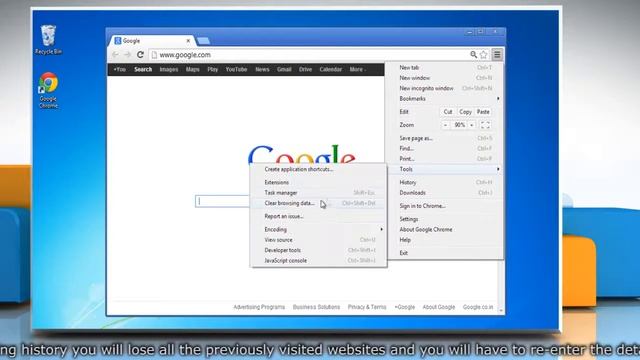This screenshot has width=640, height=360.
Task: Open Maps in the Google bar
Action: click(x=193, y=69)
